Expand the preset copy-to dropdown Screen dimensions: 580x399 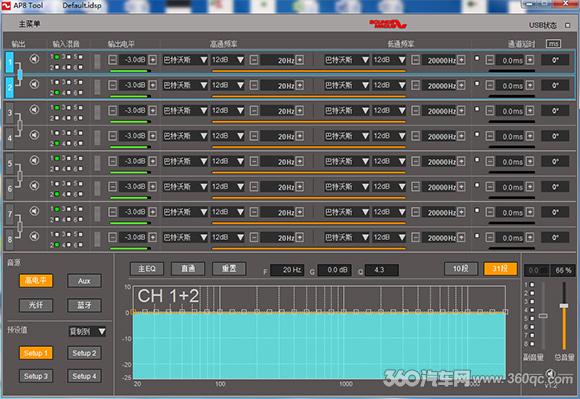[x=87, y=331]
